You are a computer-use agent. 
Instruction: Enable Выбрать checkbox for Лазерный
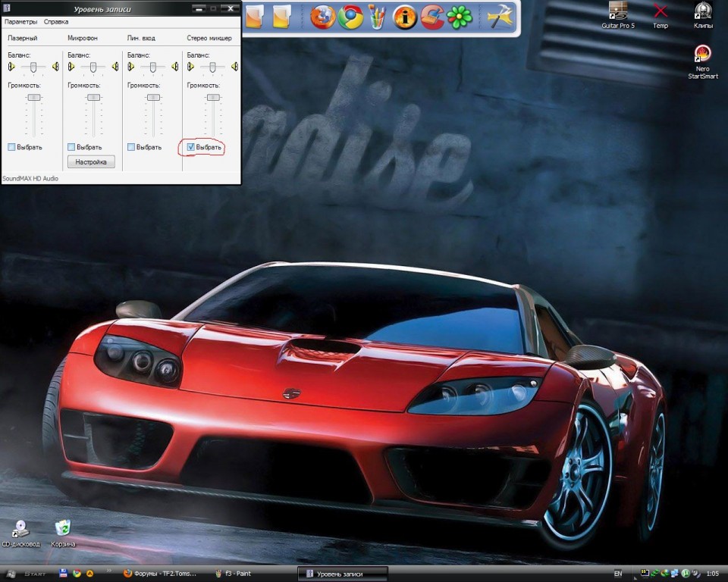(11, 147)
